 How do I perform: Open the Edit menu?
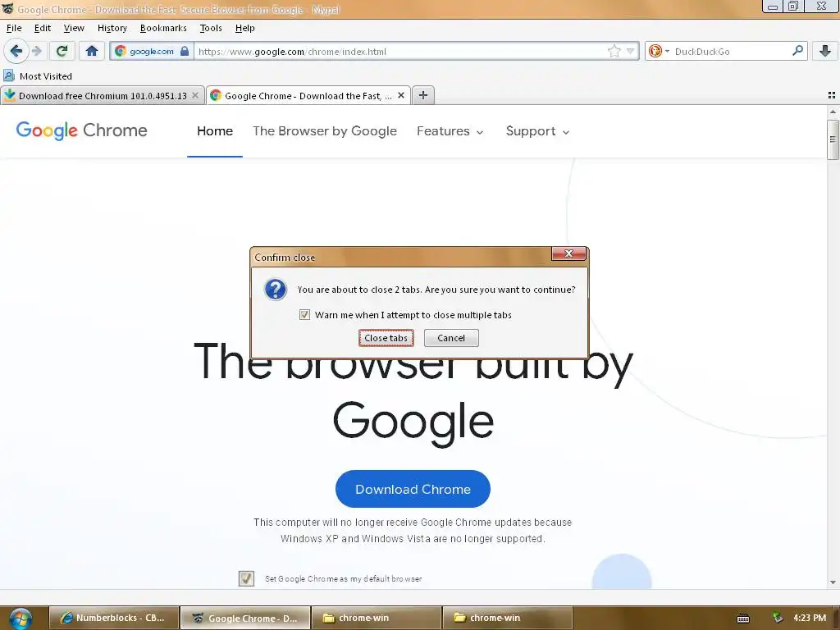(43, 28)
